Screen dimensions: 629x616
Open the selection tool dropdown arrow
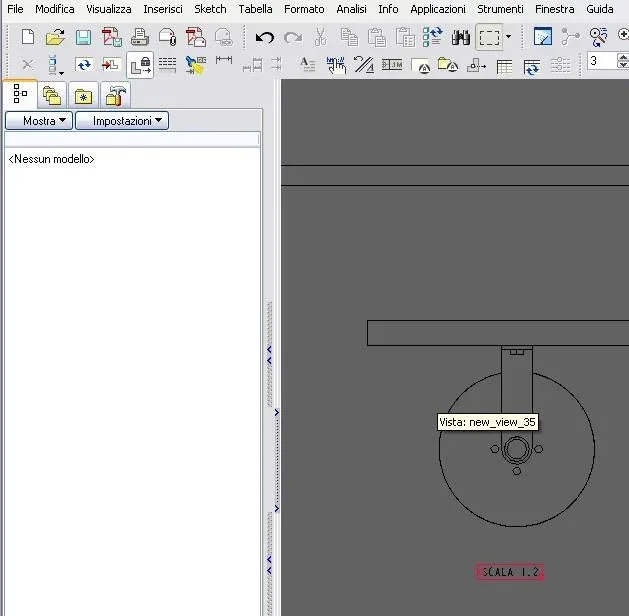pyautogui.click(x=508, y=37)
